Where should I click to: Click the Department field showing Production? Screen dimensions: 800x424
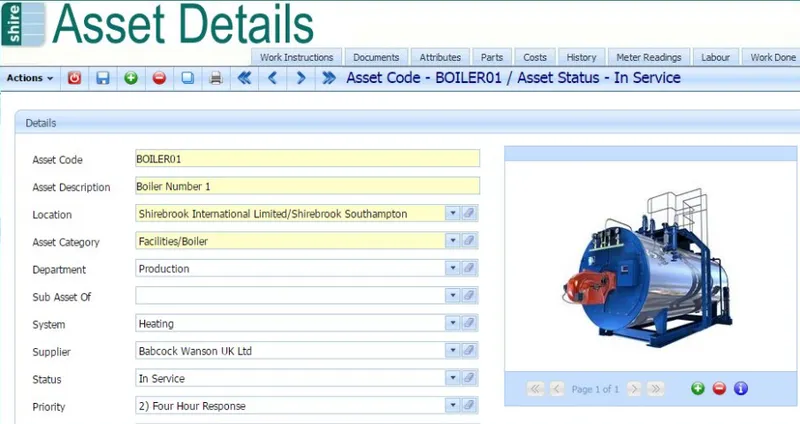tap(290, 268)
